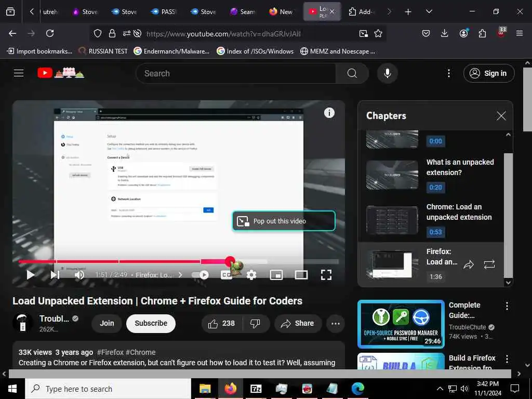Open the Downloads panel
This screenshot has height=399, width=532.
click(445, 33)
